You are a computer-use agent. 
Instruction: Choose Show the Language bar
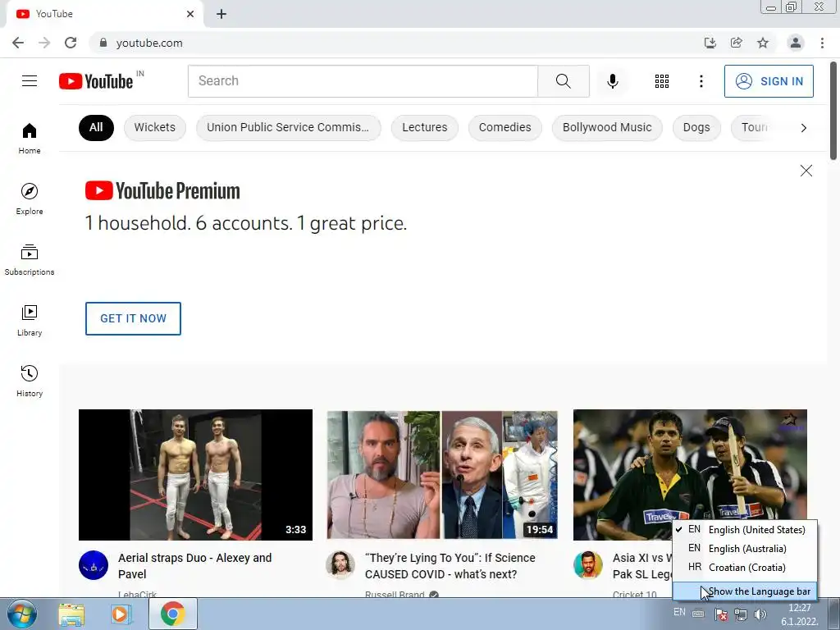click(745, 591)
